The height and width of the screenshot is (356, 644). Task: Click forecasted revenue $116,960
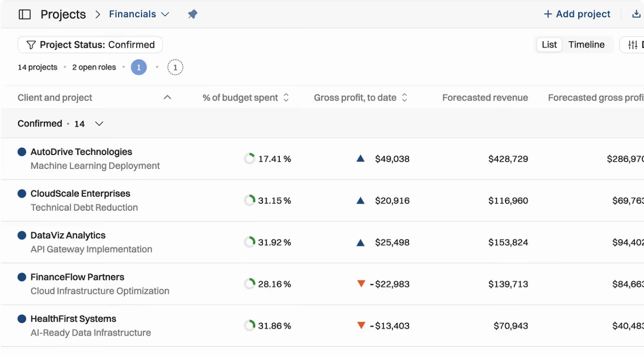click(508, 201)
